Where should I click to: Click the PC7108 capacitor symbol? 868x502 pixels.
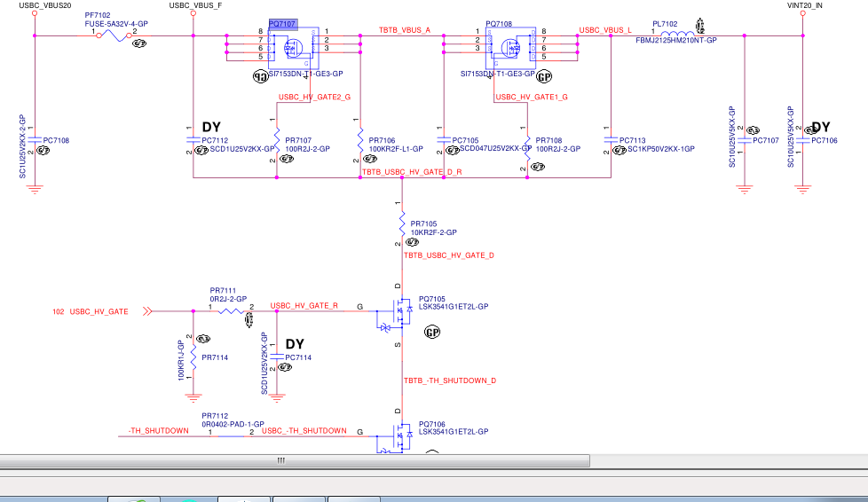(x=34, y=140)
